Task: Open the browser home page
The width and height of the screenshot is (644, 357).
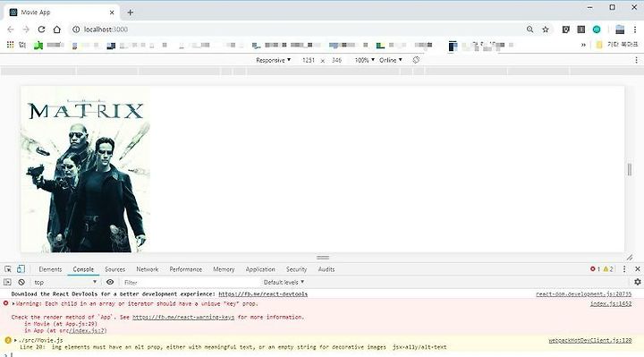Action: click(x=57, y=30)
